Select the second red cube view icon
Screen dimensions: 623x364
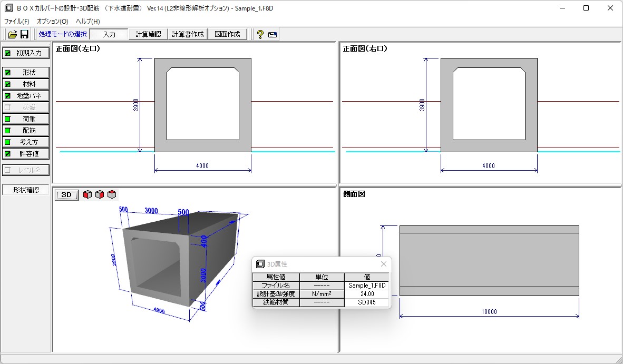pos(99,194)
